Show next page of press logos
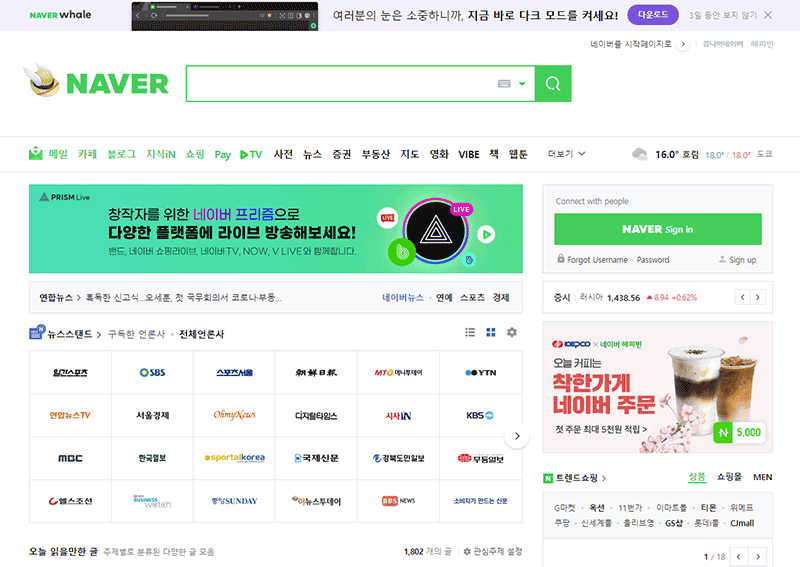This screenshot has height=567, width=800. pos(517,436)
